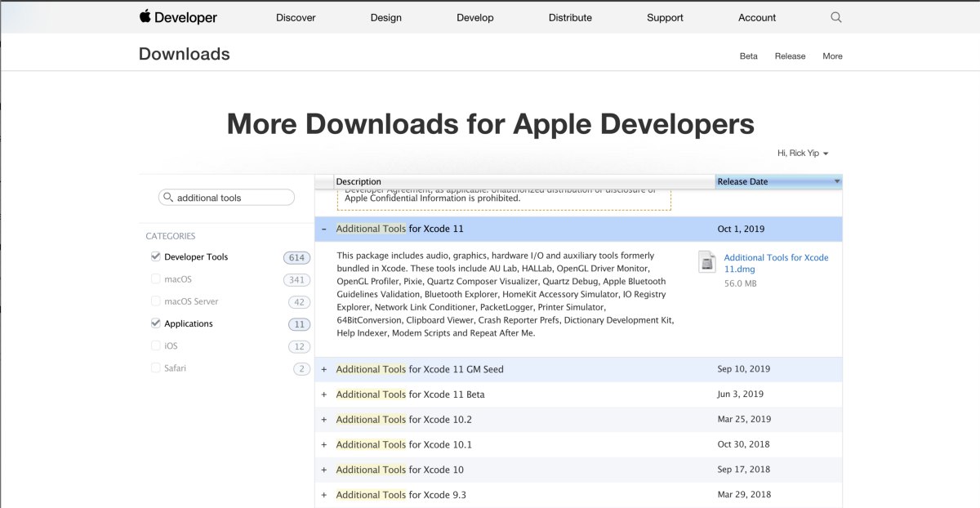Expand Additional Tools for Xcode 11 GM Seed

pyautogui.click(x=324, y=369)
